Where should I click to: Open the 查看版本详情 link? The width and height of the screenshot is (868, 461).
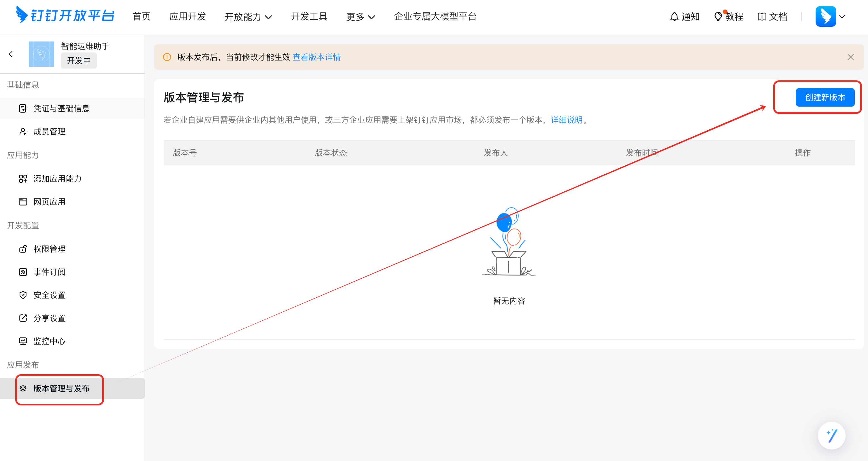coord(317,57)
